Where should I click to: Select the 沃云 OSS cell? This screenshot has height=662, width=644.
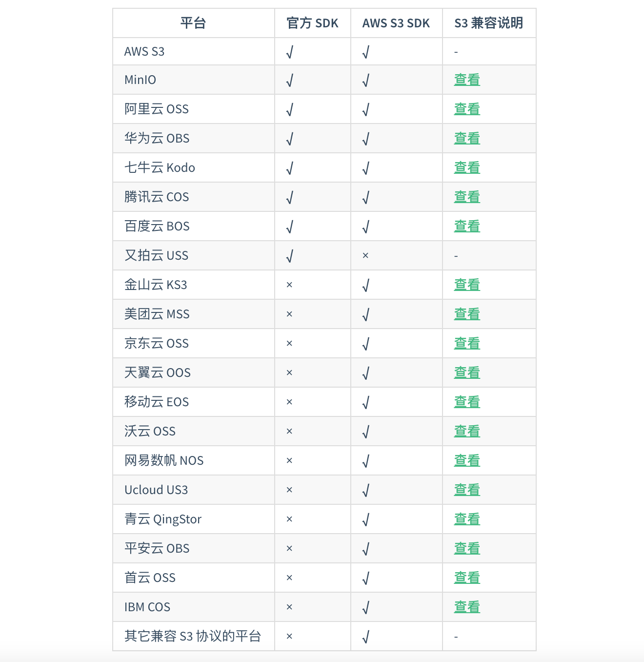[193, 431]
